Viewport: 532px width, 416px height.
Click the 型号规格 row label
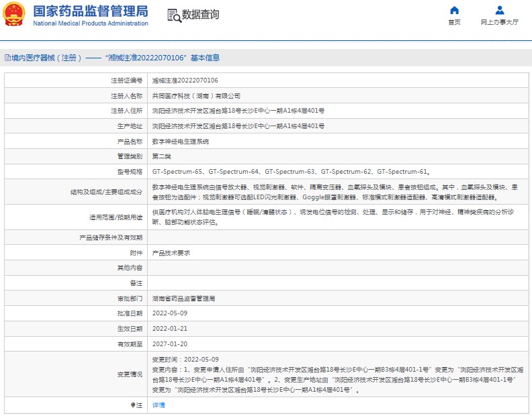[130, 172]
